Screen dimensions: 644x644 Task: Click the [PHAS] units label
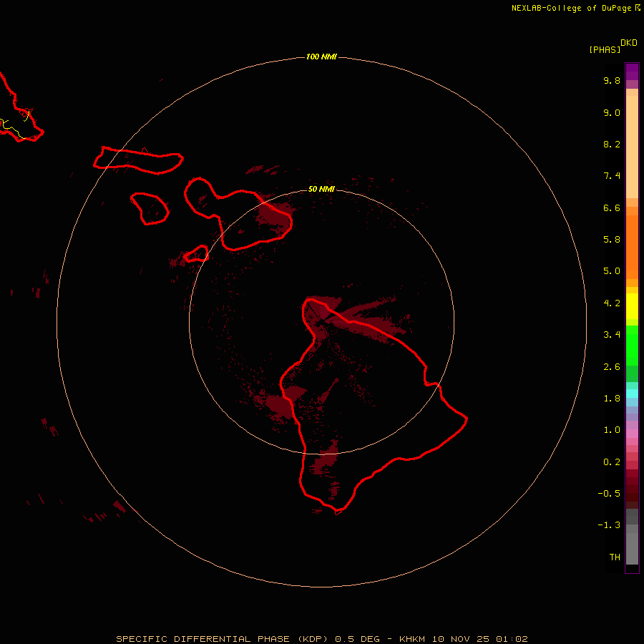pyautogui.click(x=605, y=49)
